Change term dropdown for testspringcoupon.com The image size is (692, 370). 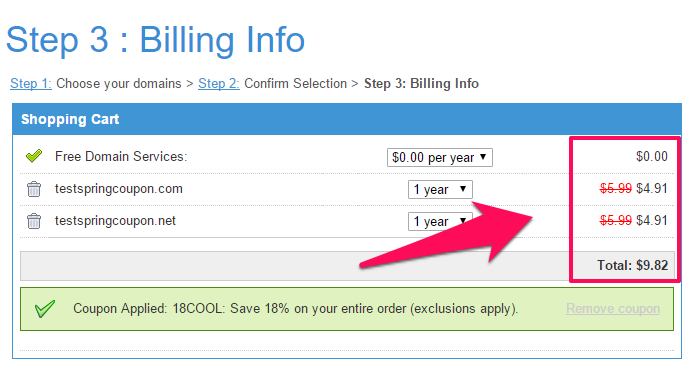tap(440, 189)
